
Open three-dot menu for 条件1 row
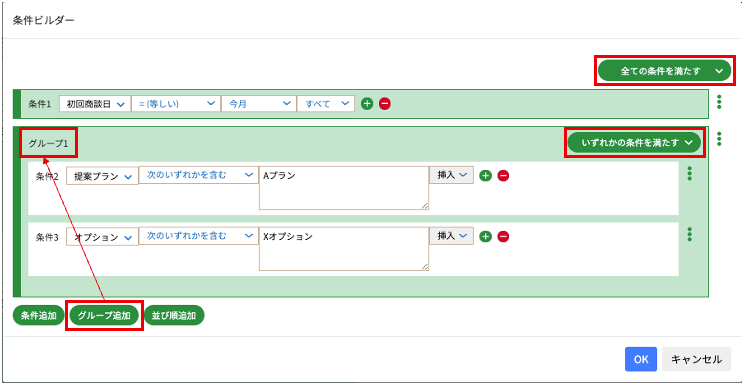[719, 102]
